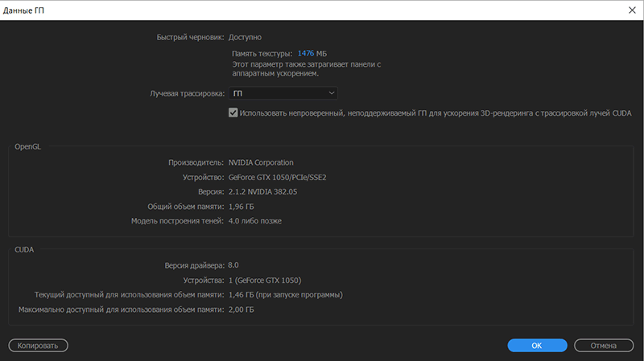Click the Копировать button
The height and width of the screenshot is (361, 644).
pos(38,346)
